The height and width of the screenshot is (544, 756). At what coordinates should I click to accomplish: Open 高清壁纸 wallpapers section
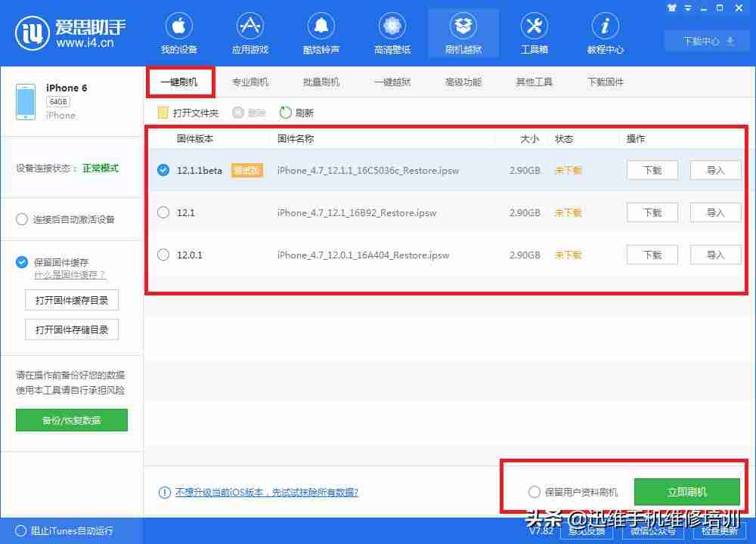[392, 33]
